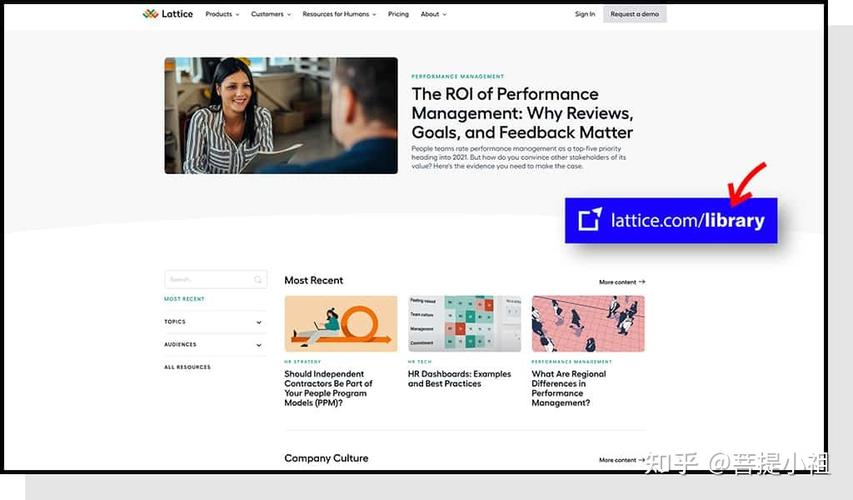The width and height of the screenshot is (853, 500).
Task: Open the Products menu
Action: [x=222, y=14]
